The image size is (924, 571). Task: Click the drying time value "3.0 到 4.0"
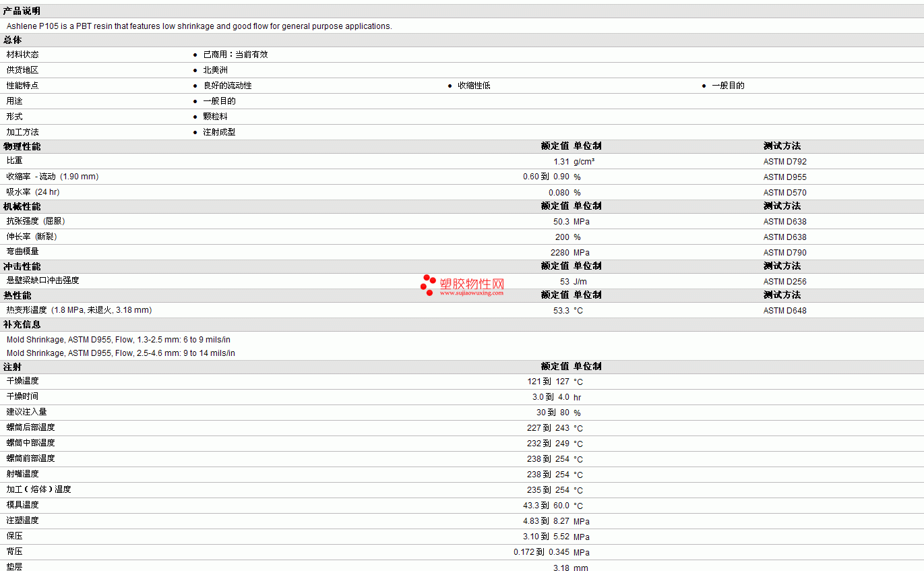[551, 397]
